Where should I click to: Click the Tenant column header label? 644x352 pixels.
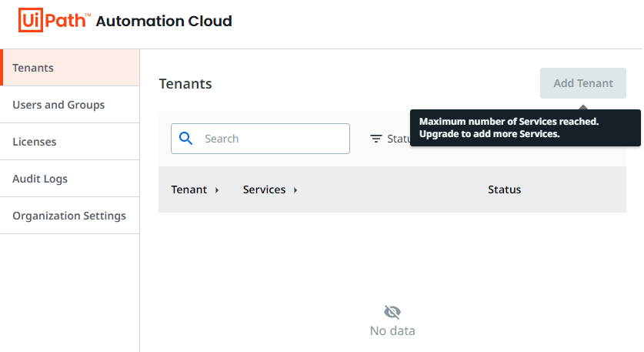point(189,189)
